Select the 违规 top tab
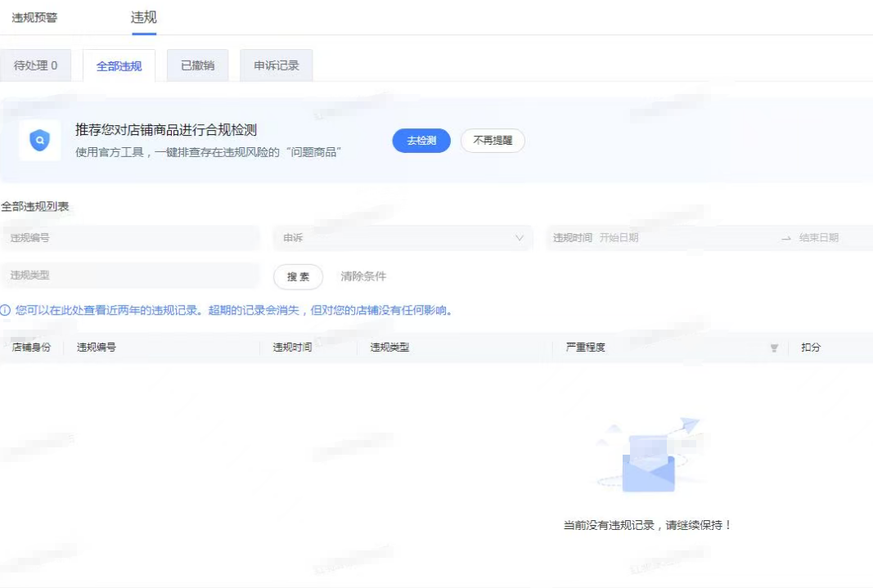Image resolution: width=873 pixels, height=588 pixels. 143,17
